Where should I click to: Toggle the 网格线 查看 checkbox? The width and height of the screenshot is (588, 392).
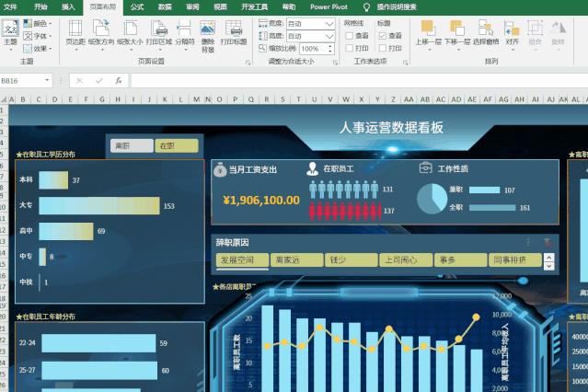(x=349, y=36)
